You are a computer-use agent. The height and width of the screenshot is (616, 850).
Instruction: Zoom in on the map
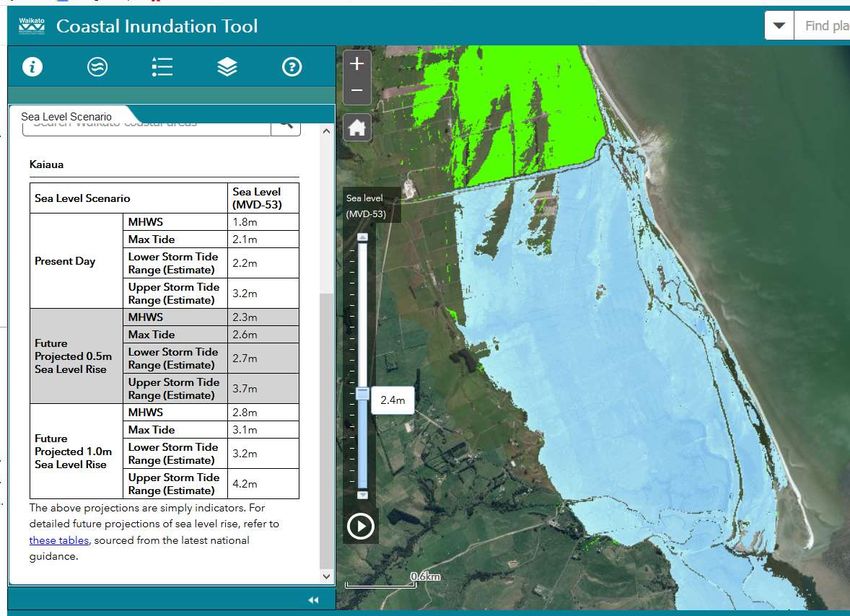357,64
